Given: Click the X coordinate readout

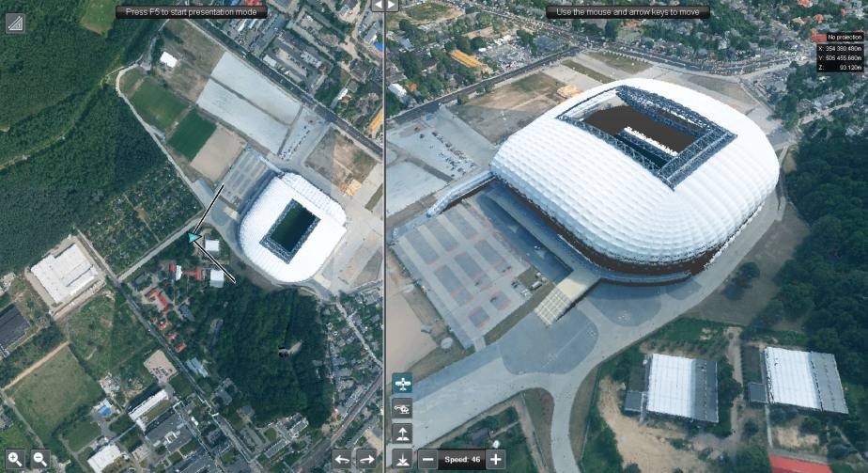Looking at the screenshot, I should (840, 48).
